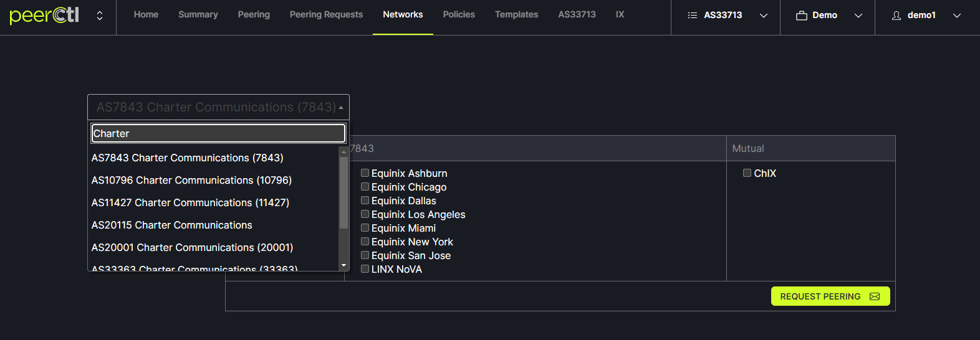
Task: Tick the Equinix Miami checkbox
Action: 365,228
